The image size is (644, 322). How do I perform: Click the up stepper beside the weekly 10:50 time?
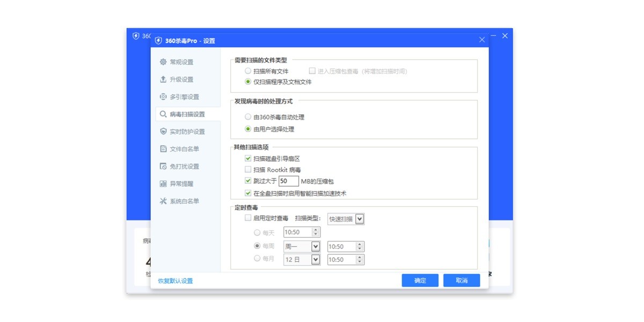pyautogui.click(x=360, y=244)
